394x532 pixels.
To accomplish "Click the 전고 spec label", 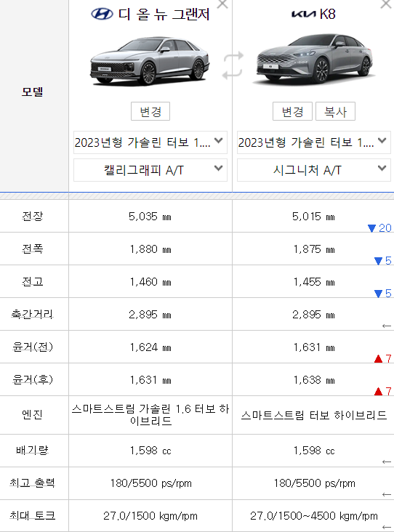I will (33, 281).
